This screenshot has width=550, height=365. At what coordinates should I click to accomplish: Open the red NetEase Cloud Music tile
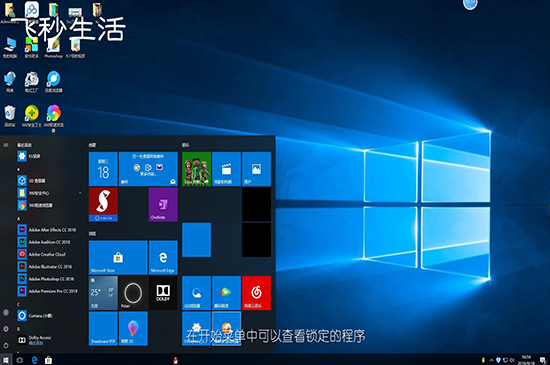click(x=256, y=293)
